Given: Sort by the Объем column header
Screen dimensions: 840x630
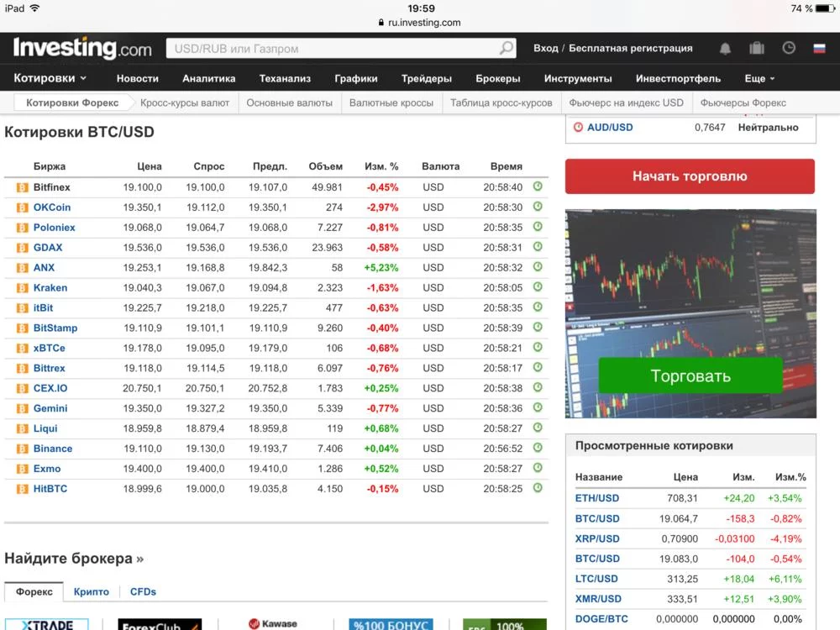Looking at the screenshot, I should pyautogui.click(x=326, y=166).
